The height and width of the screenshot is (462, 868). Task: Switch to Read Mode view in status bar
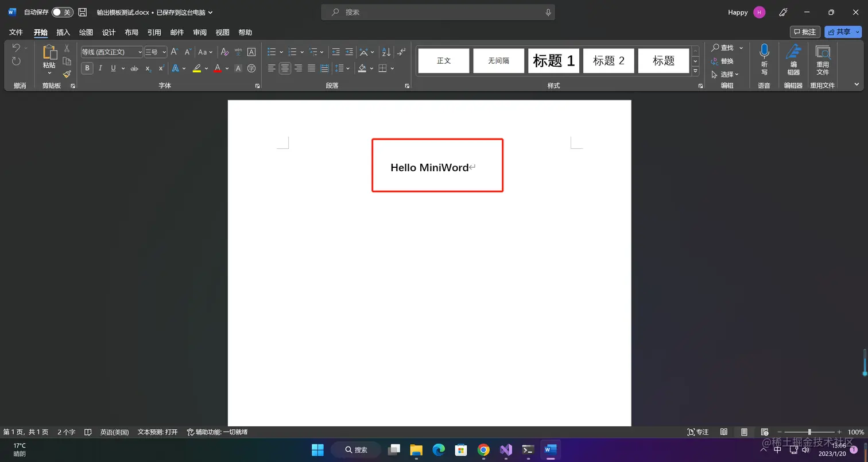tap(724, 432)
